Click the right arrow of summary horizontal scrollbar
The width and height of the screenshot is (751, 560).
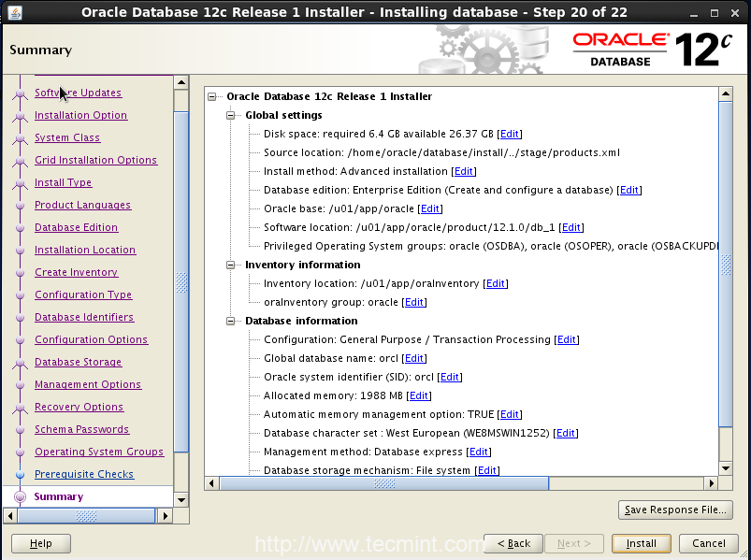[713, 483]
